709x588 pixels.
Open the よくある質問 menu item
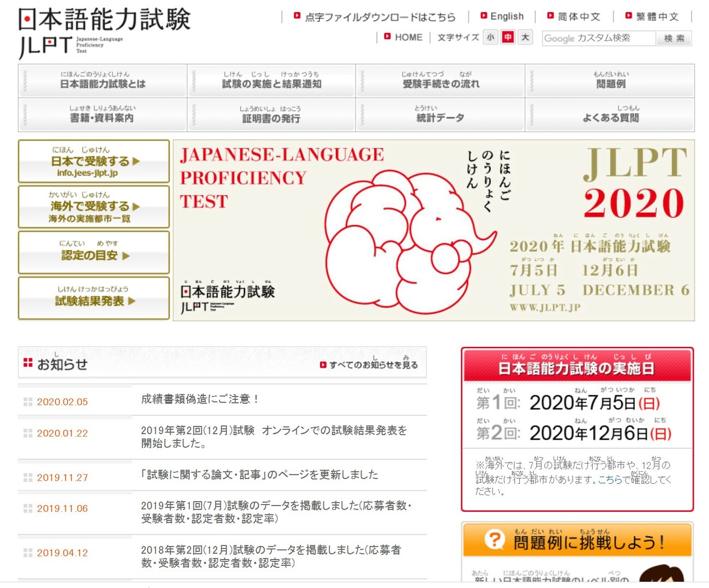[610, 115]
